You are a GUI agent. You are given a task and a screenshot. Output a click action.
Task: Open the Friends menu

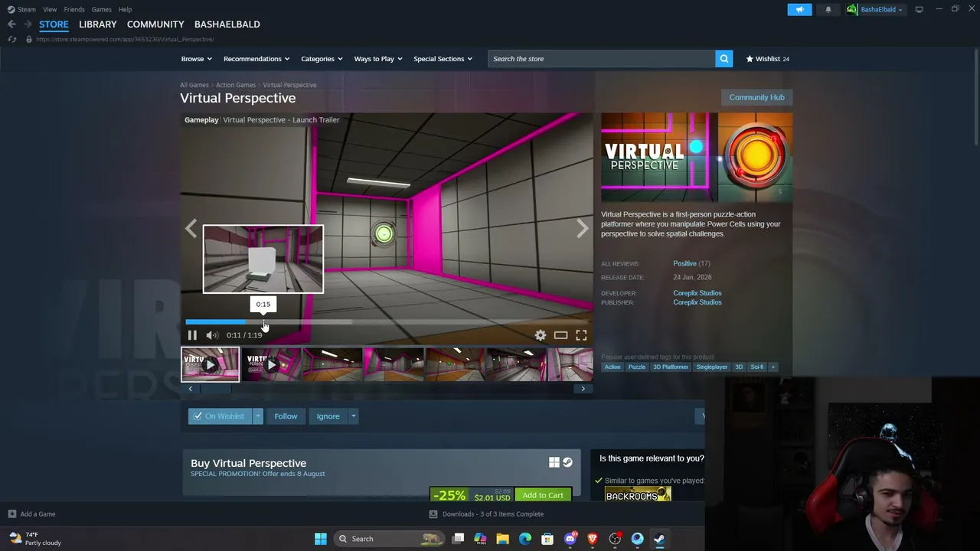click(74, 9)
